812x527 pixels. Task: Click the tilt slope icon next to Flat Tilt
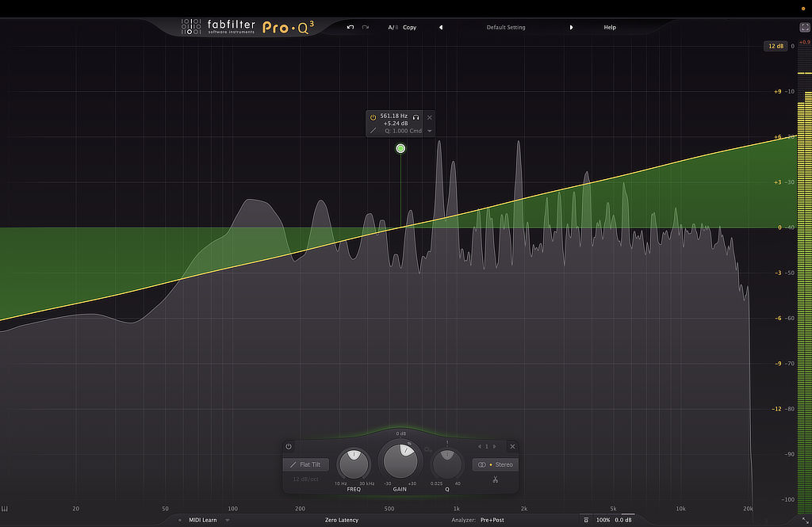(293, 464)
